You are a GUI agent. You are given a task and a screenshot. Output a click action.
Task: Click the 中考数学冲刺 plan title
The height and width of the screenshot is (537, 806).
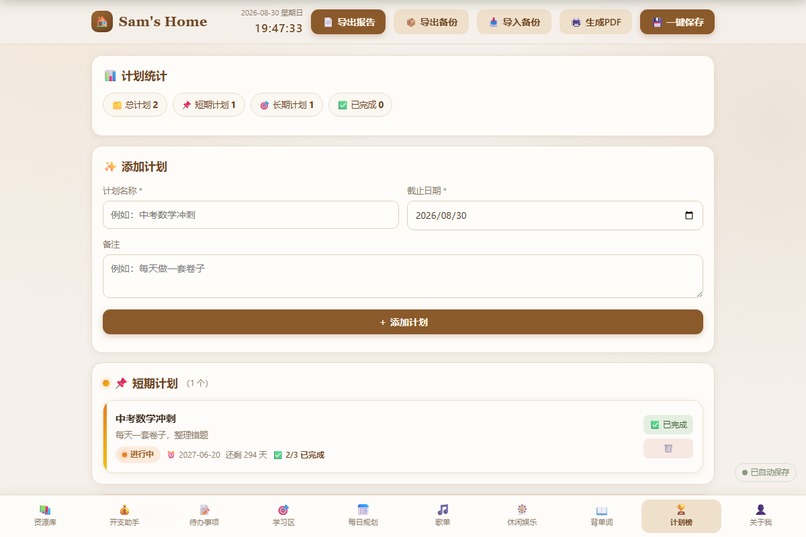tap(145, 418)
